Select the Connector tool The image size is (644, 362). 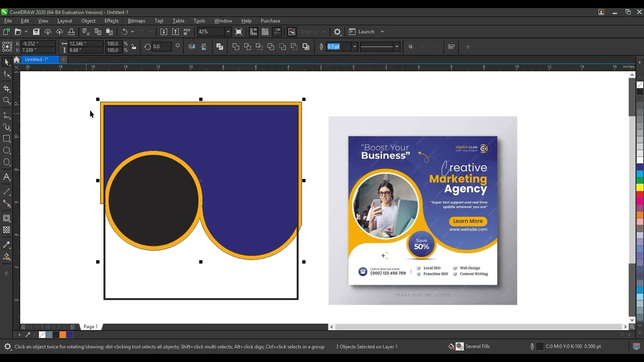[x=7, y=203]
